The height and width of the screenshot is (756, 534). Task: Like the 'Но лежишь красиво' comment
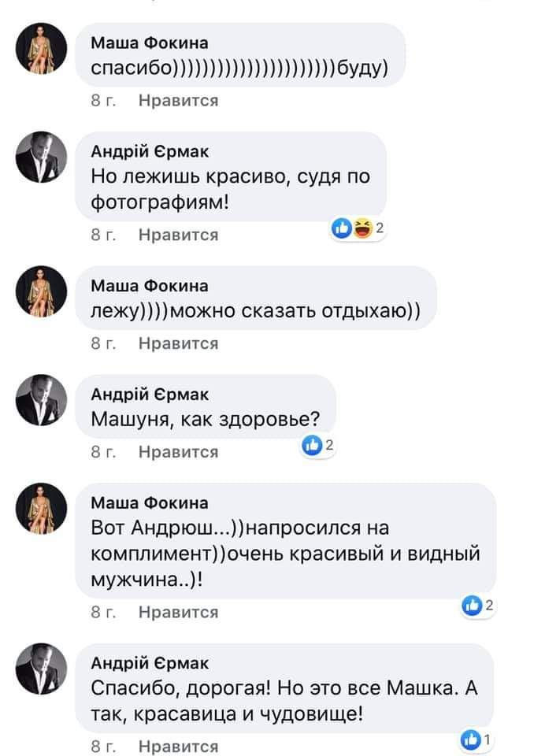pyautogui.click(x=178, y=235)
